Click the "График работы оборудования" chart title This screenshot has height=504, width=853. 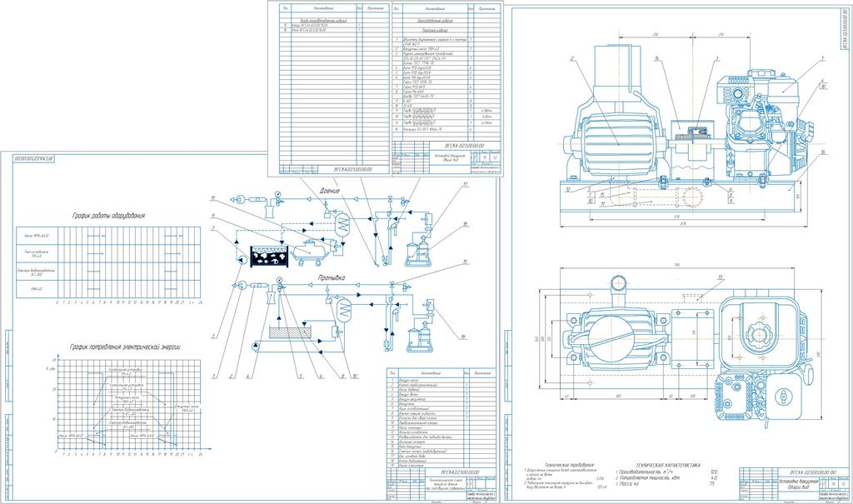coord(109,216)
